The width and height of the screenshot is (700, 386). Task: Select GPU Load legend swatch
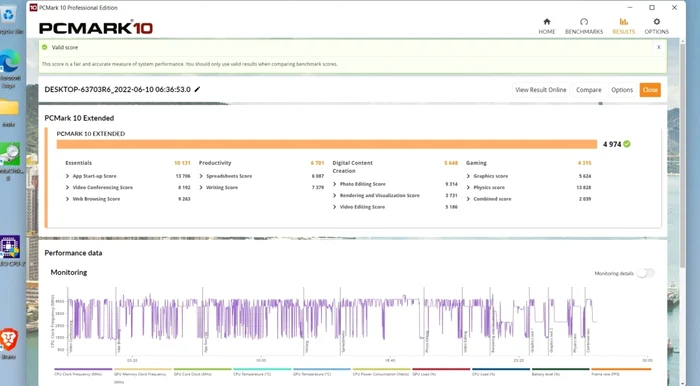click(441, 369)
